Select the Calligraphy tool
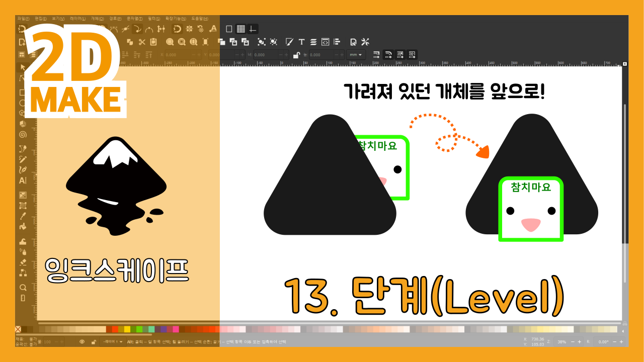This screenshot has width=644, height=362. point(23,169)
